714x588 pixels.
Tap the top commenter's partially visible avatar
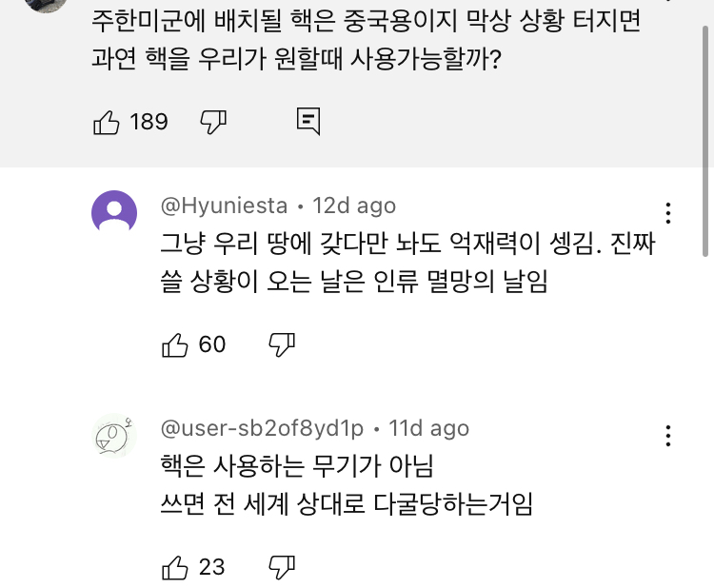[x=45, y=5]
